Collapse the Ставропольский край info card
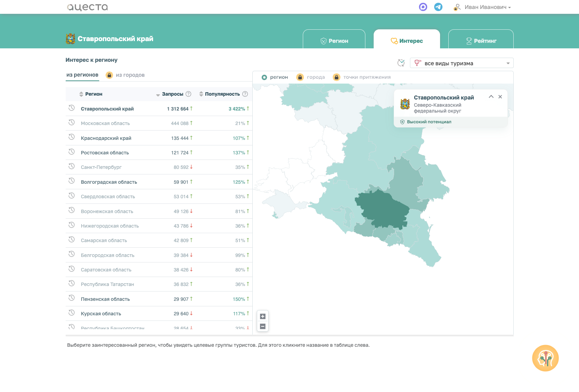This screenshot has width=579, height=392. (491, 97)
